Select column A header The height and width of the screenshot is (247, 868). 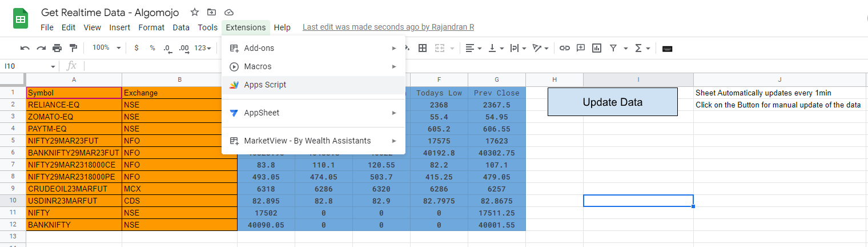click(x=74, y=79)
